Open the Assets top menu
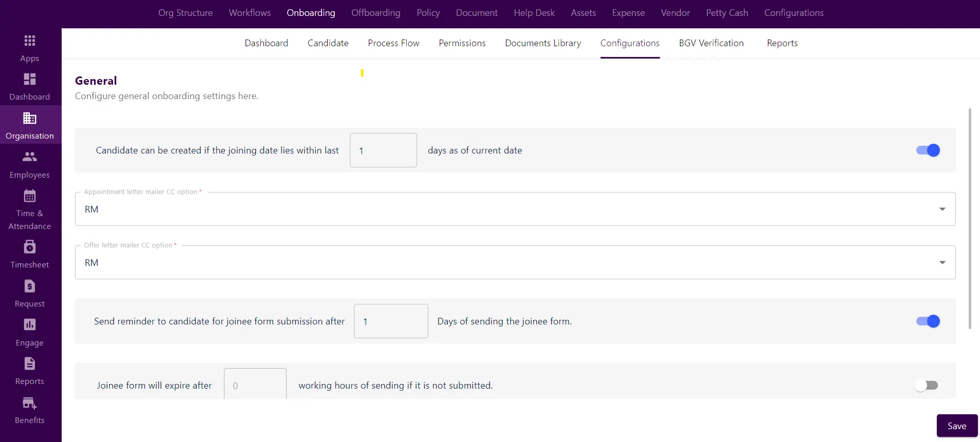This screenshot has width=980, height=442. pyautogui.click(x=583, y=13)
